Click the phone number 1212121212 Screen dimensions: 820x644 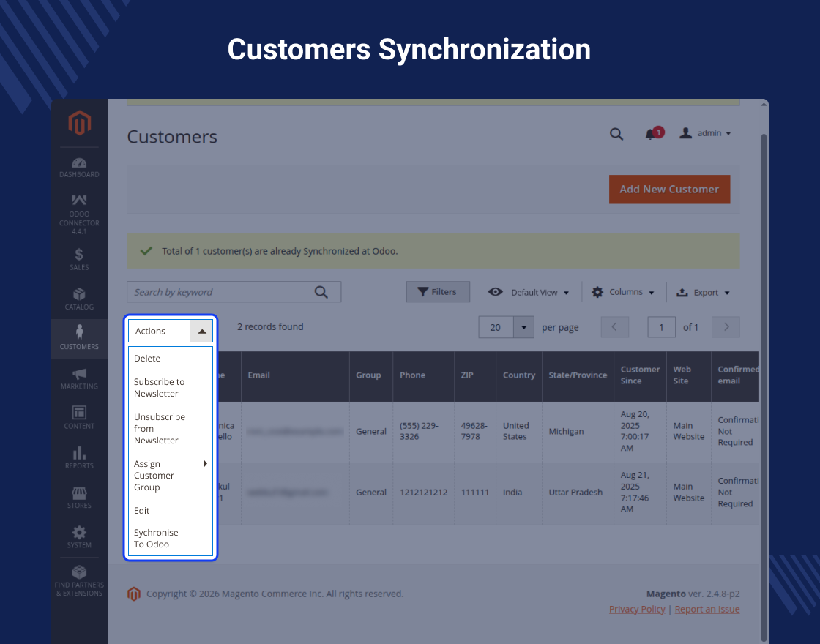coord(424,493)
